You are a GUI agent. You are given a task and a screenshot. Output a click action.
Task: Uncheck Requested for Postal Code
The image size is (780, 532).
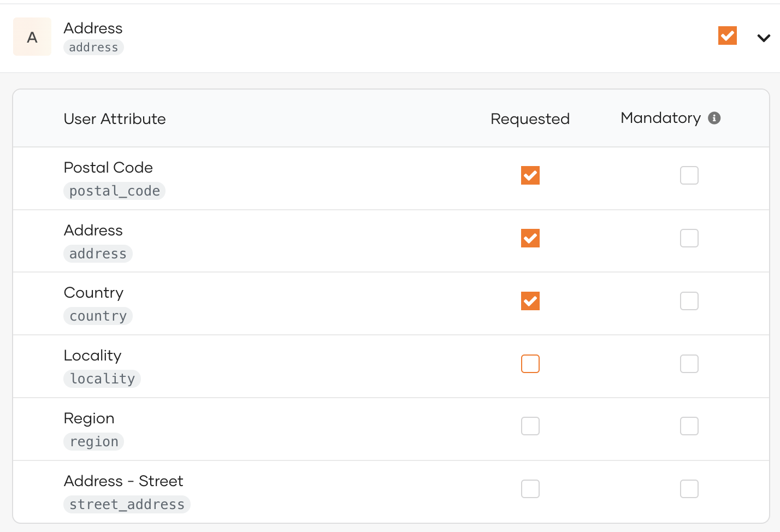coord(530,175)
